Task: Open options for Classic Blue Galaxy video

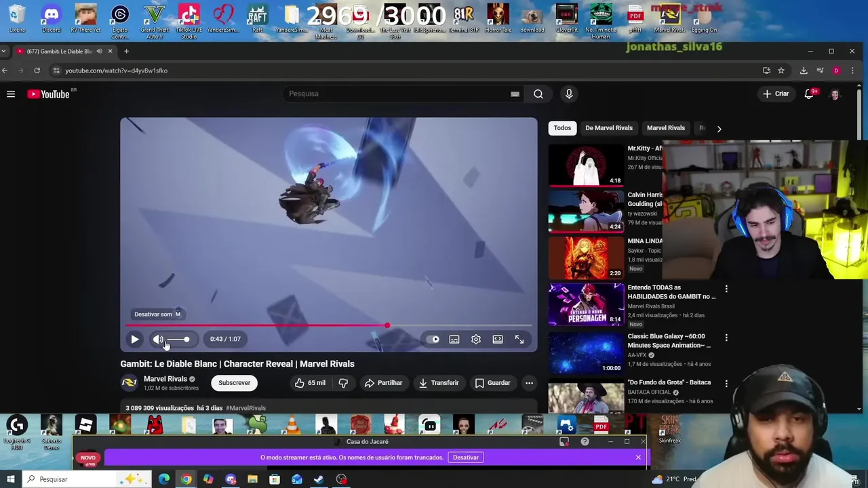Action: pyautogui.click(x=726, y=338)
